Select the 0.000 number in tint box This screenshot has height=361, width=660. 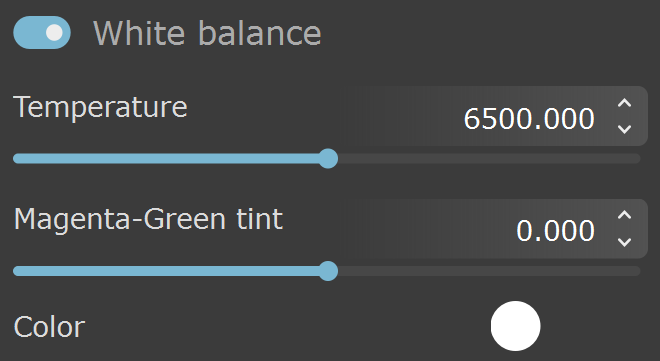(555, 231)
